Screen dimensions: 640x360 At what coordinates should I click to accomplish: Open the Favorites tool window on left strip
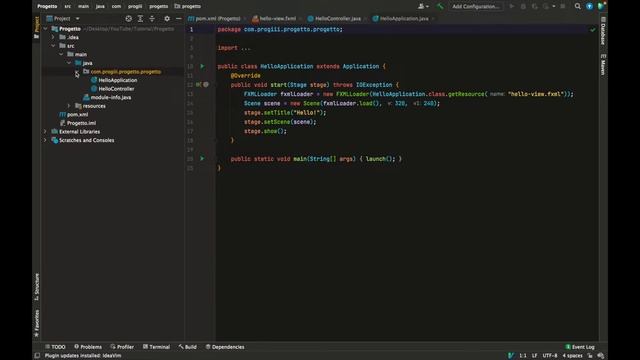coord(37,323)
